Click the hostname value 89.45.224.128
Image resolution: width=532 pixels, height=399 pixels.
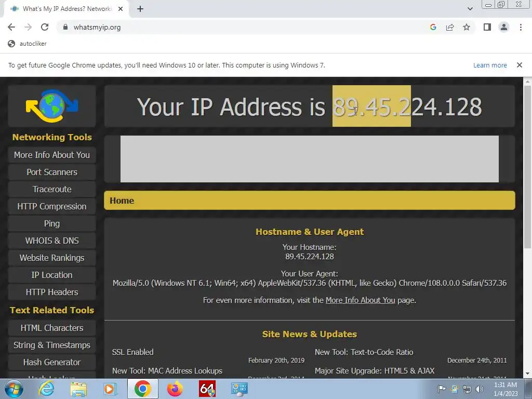(x=310, y=257)
